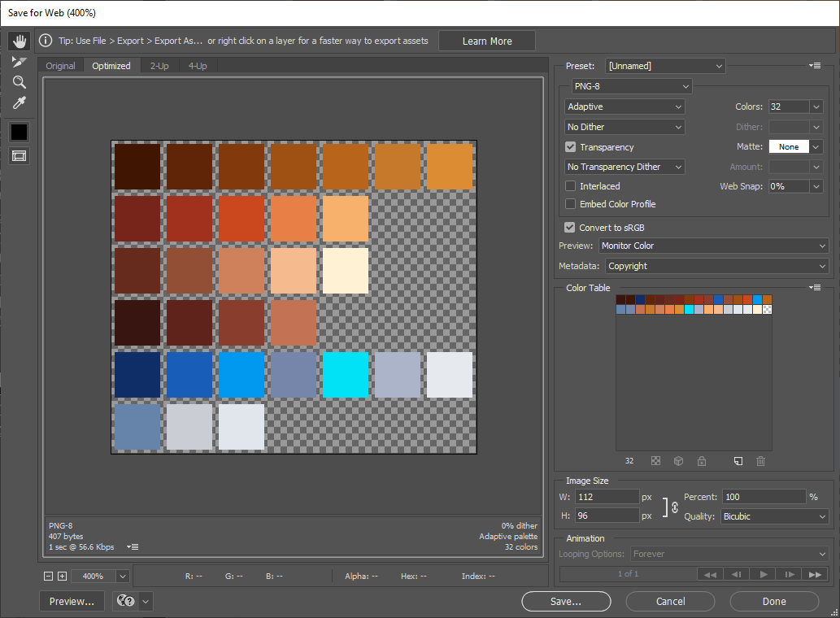
Task: Switch to the Original tab
Action: click(60, 66)
